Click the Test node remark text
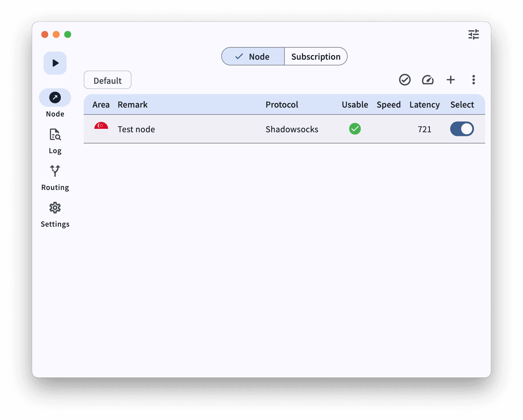 [136, 129]
